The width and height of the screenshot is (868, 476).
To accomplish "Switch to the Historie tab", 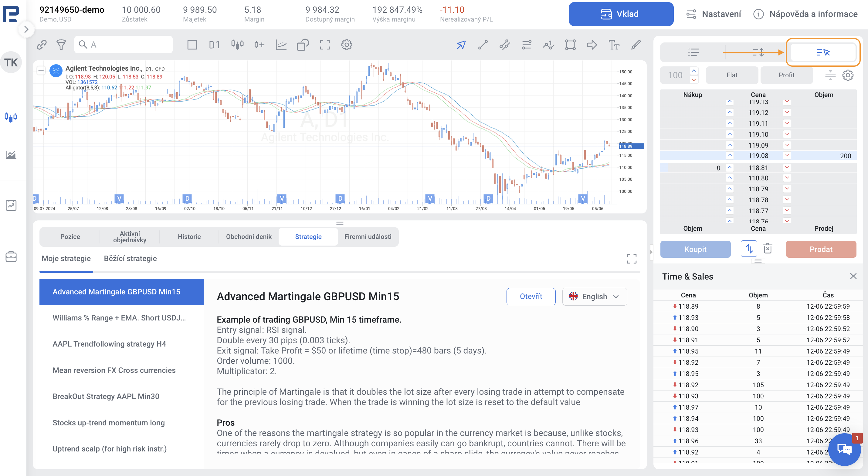I will pyautogui.click(x=189, y=237).
